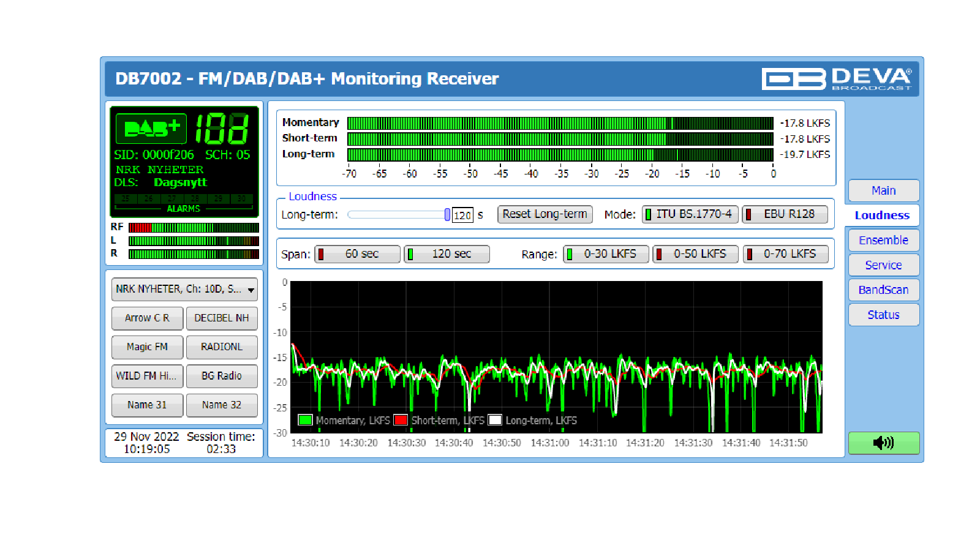
Task: Tune to BG Radio preset
Action: [x=222, y=376]
